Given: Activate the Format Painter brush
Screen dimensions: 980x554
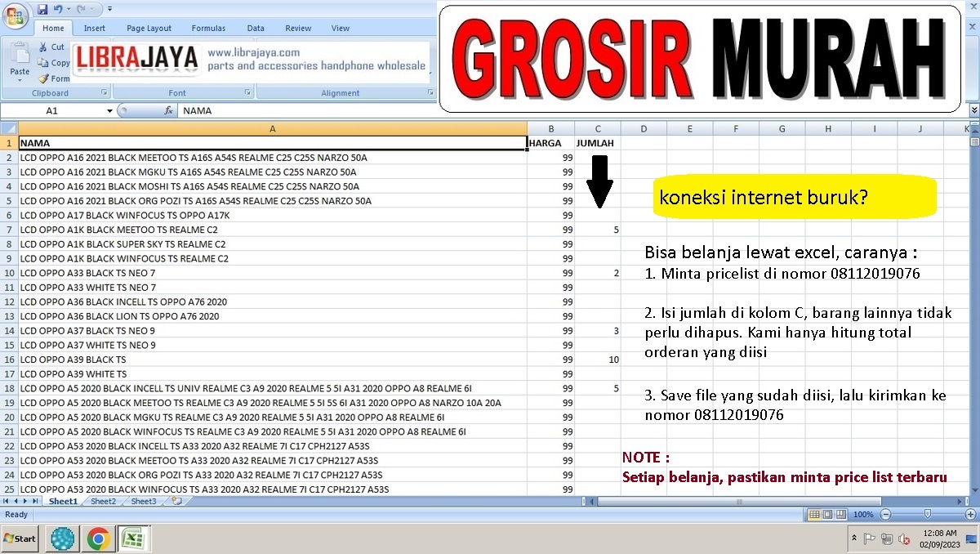Looking at the screenshot, I should (44, 78).
